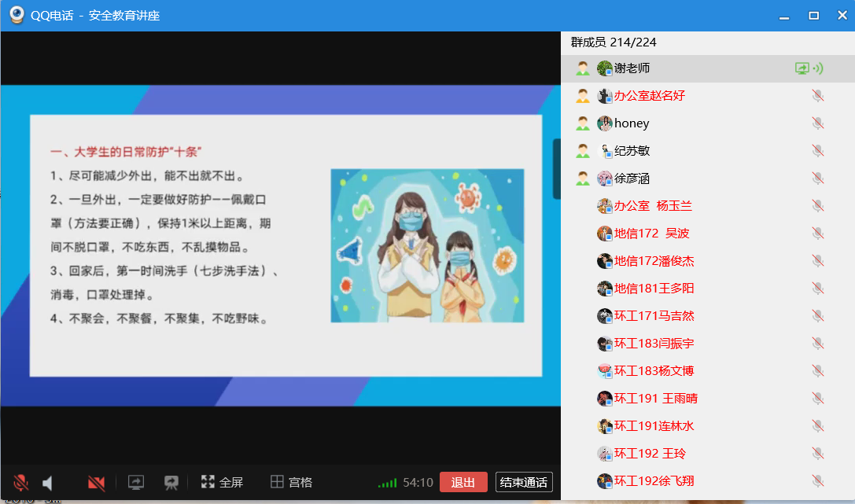Click the screen sharing icon beside 谢老师
The width and height of the screenshot is (855, 504).
[802, 68]
